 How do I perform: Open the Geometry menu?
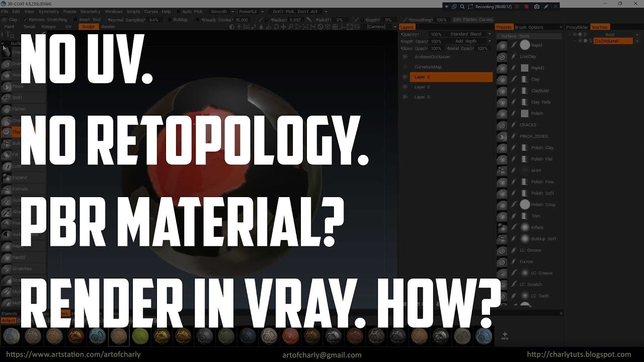[91, 12]
